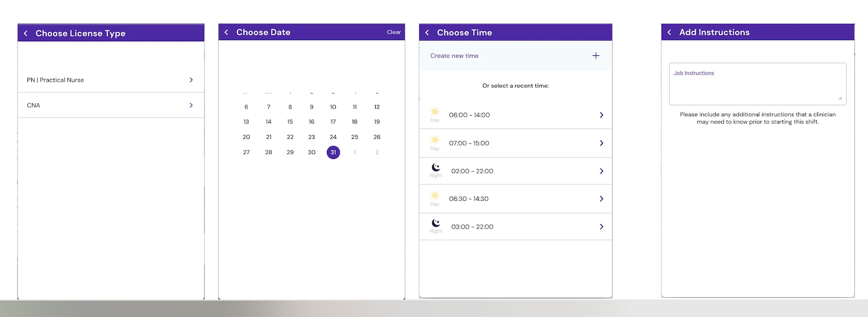This screenshot has width=868, height=317.
Task: Open chevron for CNA license type
Action: pyautogui.click(x=191, y=105)
